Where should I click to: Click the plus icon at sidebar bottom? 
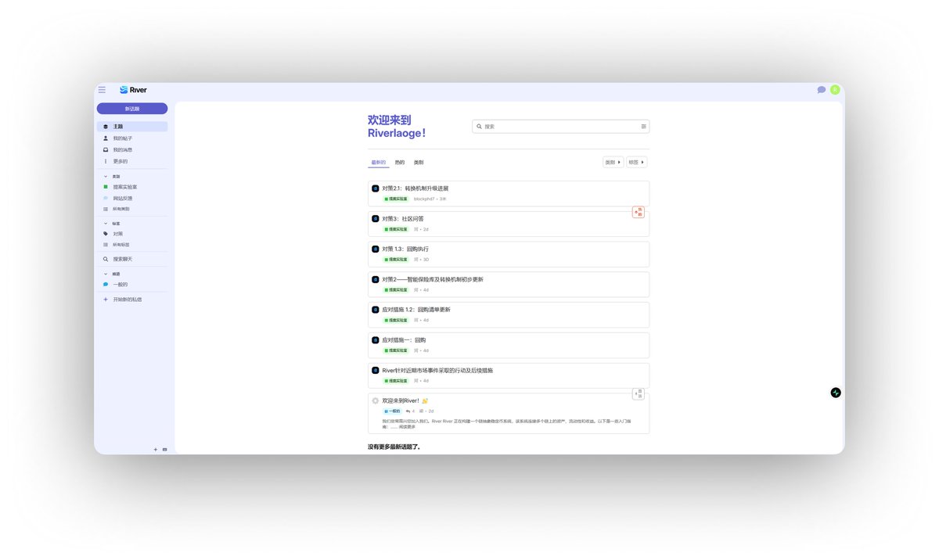[155, 450]
